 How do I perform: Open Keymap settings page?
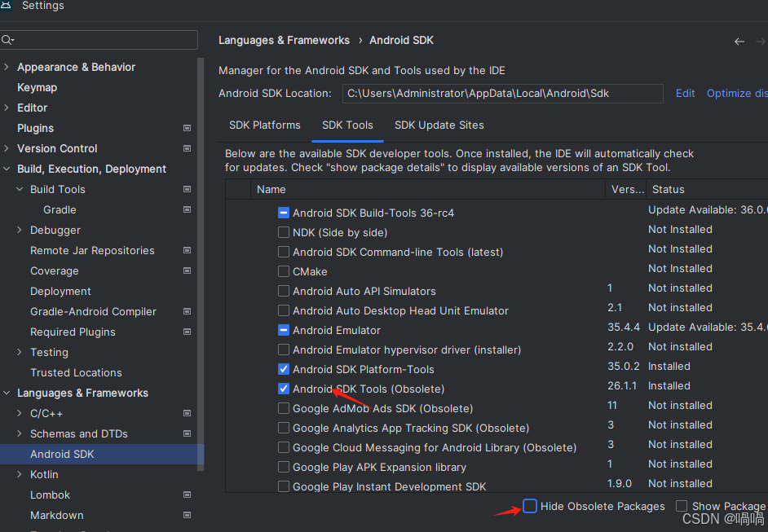click(x=38, y=88)
